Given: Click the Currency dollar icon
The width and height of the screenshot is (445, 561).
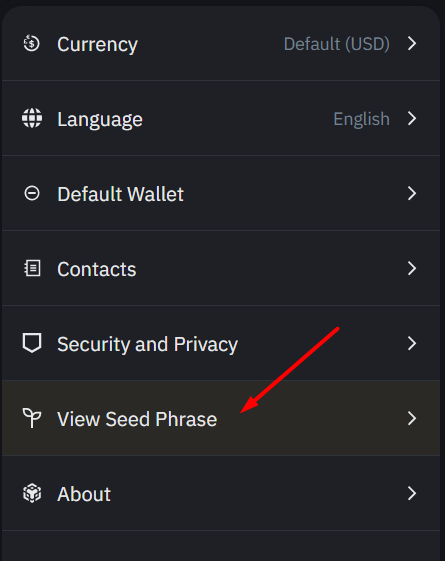Looking at the screenshot, I should coord(31,43).
